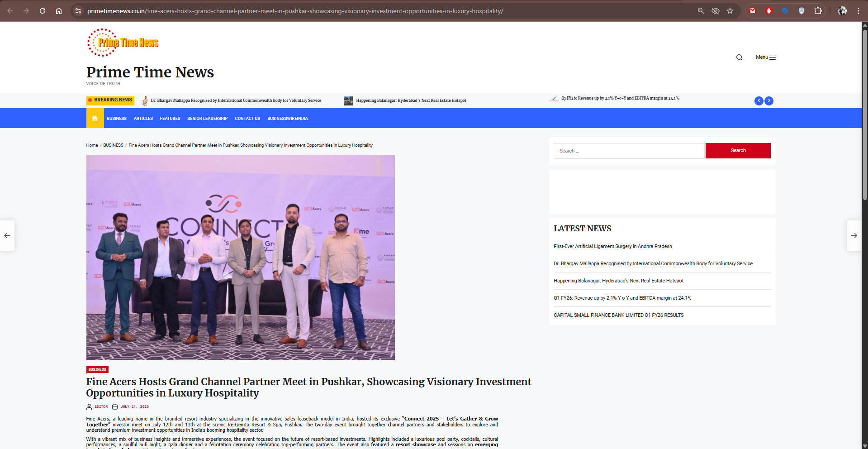Open the SENIOR LEADERSHIP menu item
This screenshot has height=449, width=868.
click(x=207, y=119)
